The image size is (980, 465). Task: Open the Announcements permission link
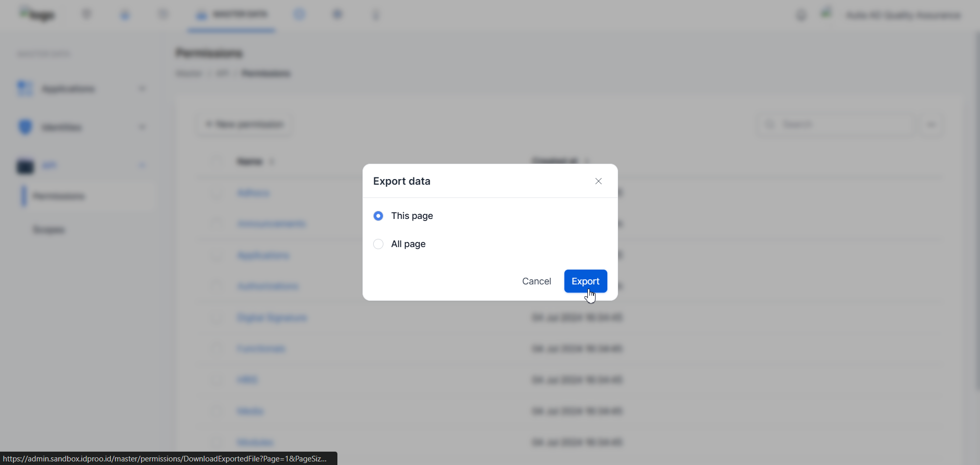click(271, 224)
